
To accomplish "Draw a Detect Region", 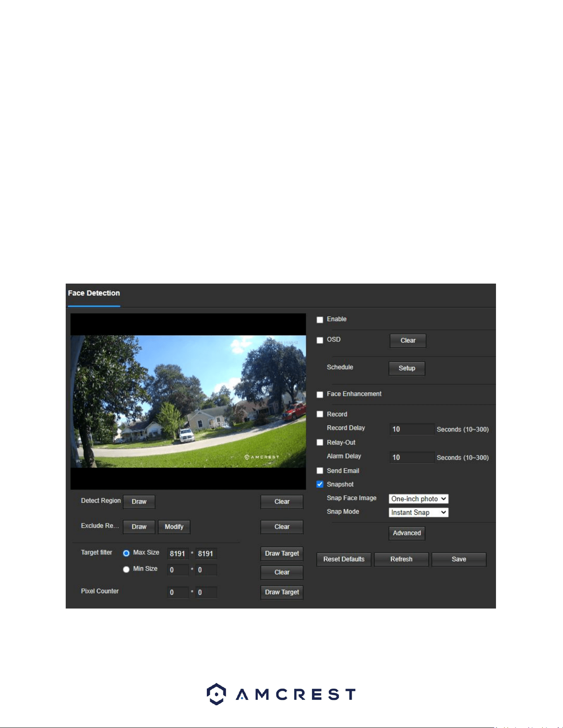I will tap(139, 502).
